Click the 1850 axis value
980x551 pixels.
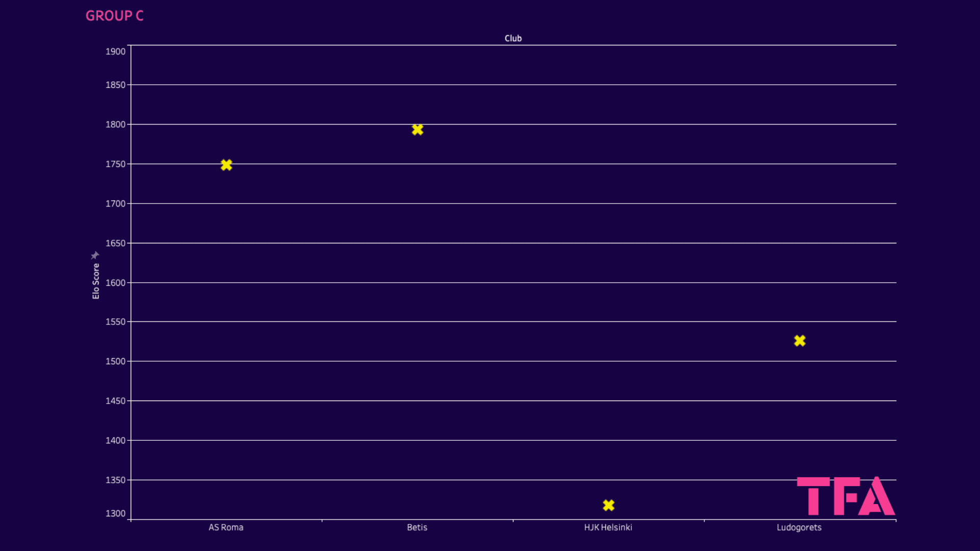[x=115, y=85]
